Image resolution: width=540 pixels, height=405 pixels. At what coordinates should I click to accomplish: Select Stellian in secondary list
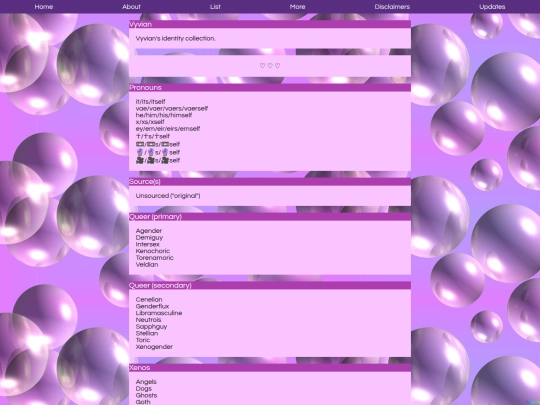click(x=147, y=333)
